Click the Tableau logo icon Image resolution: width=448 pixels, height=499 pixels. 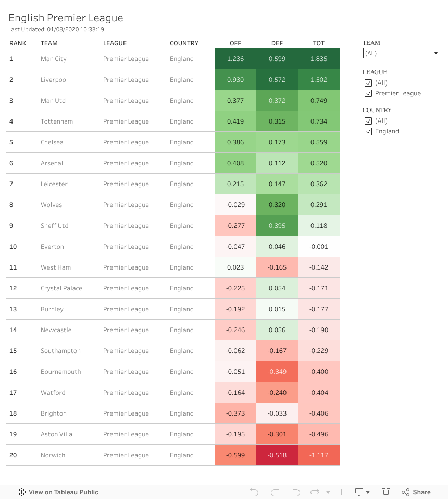click(21, 492)
